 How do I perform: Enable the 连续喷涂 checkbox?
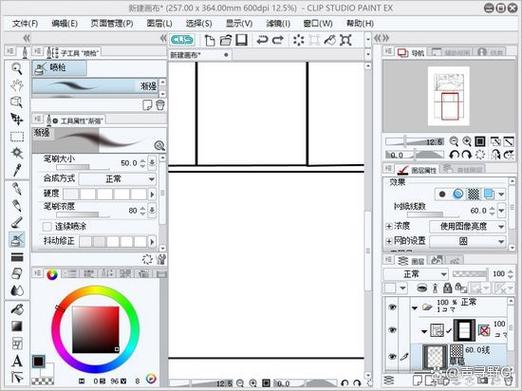click(x=47, y=227)
